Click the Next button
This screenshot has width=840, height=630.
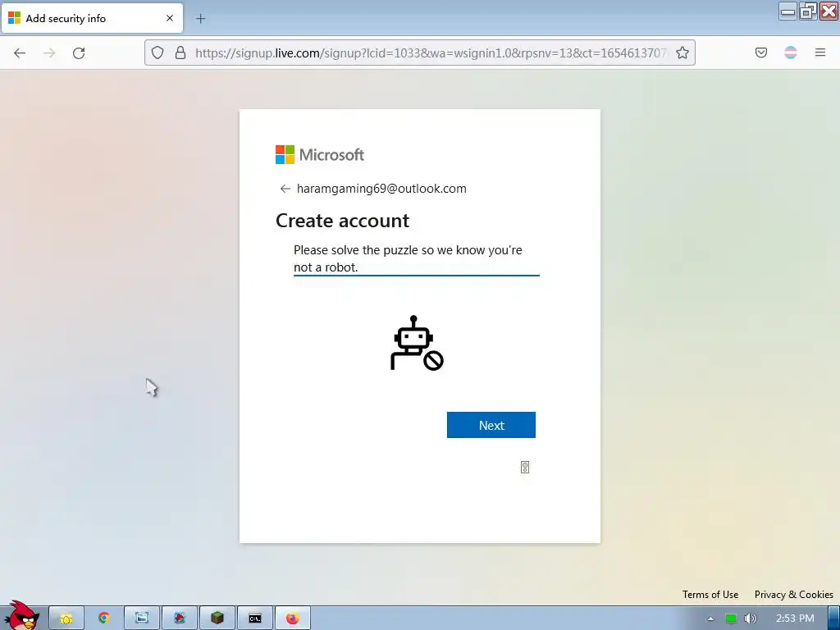pos(491,425)
